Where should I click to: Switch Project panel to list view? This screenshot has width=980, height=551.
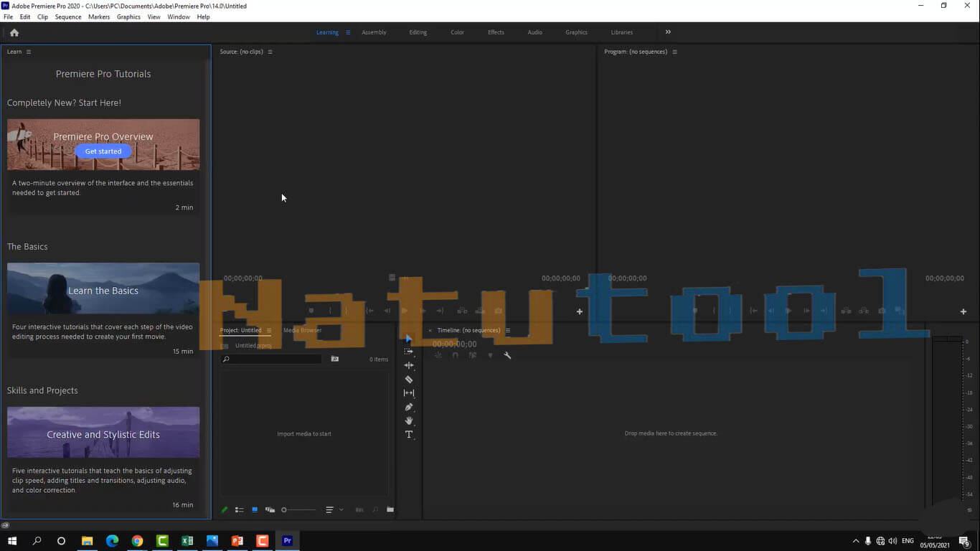240,510
